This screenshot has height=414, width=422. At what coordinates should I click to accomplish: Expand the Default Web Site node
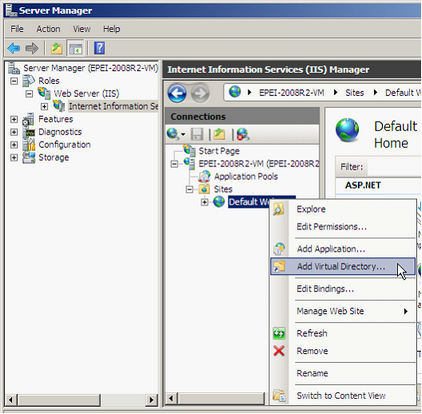tap(205, 202)
